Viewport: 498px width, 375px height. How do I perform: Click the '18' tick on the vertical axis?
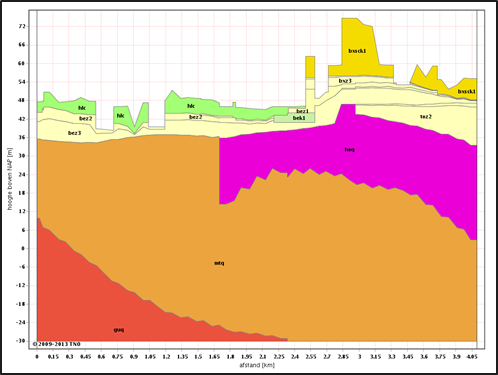[22, 193]
